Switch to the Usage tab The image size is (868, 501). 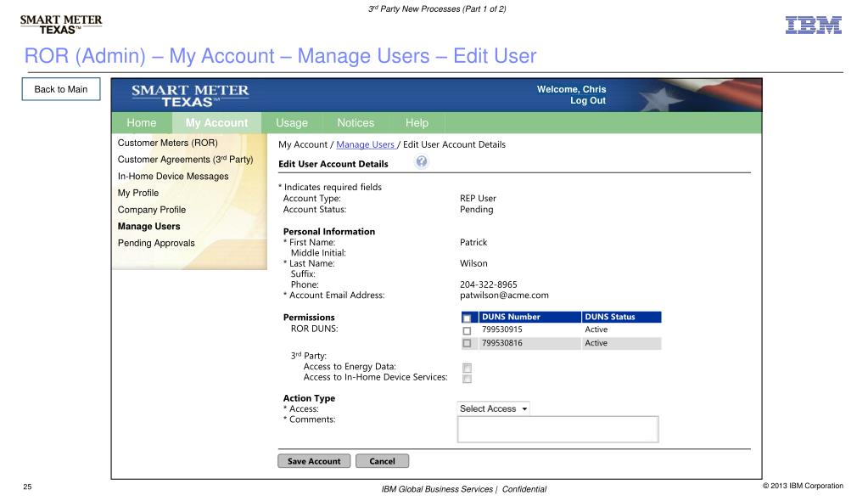(292, 123)
